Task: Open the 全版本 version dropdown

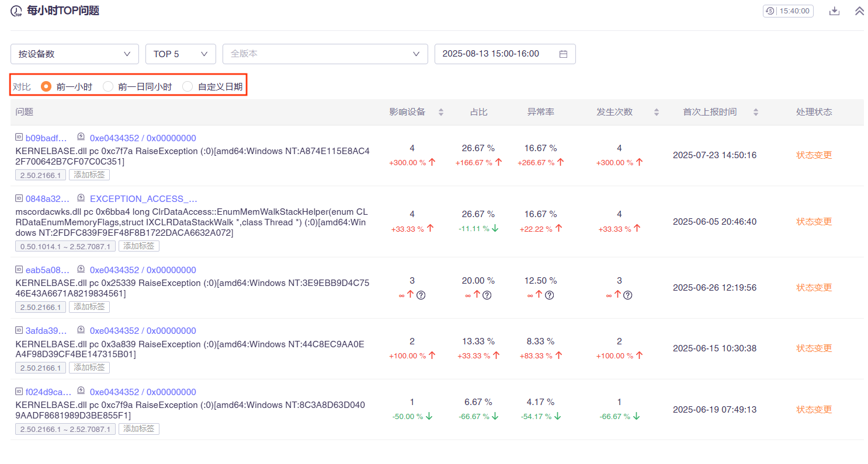Action: coord(325,54)
